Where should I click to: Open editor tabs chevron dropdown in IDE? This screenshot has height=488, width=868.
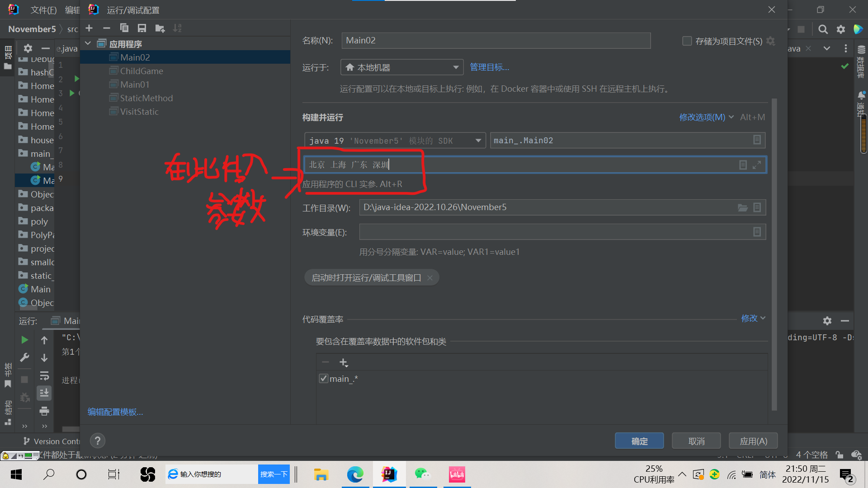827,48
